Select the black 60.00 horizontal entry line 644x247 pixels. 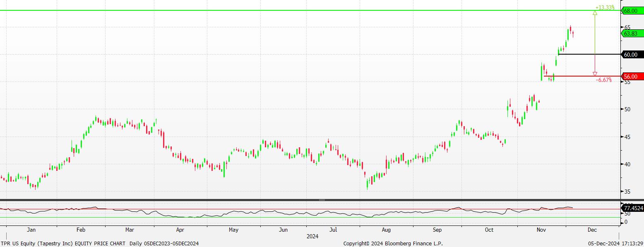[590, 54]
